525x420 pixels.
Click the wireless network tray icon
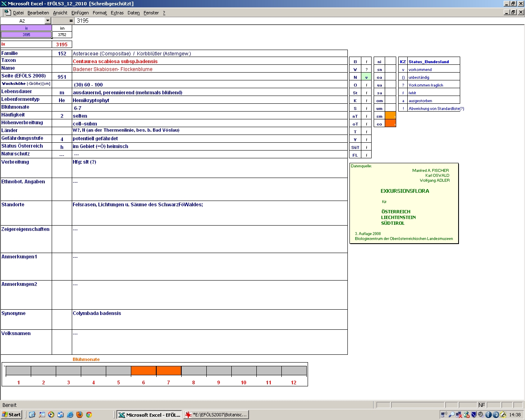click(444, 415)
